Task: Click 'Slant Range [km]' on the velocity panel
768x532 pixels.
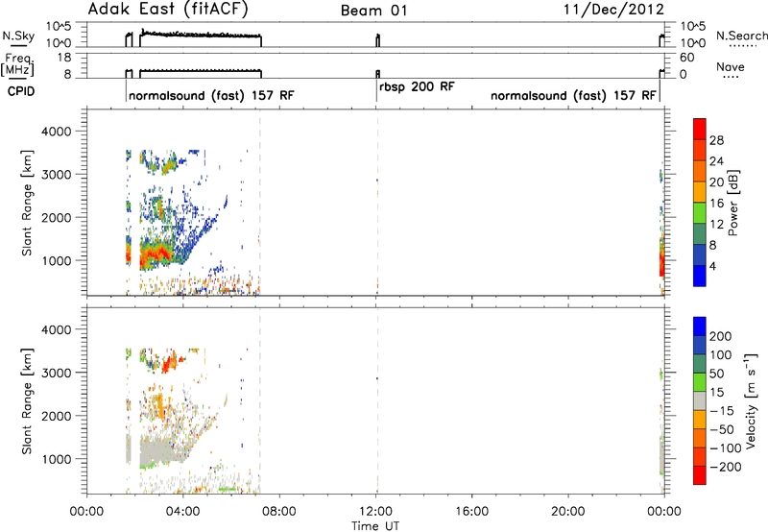Action: [27, 401]
